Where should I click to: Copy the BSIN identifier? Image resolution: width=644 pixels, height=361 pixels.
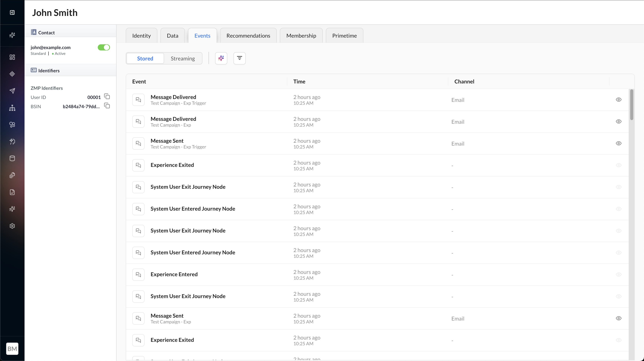coord(107,106)
